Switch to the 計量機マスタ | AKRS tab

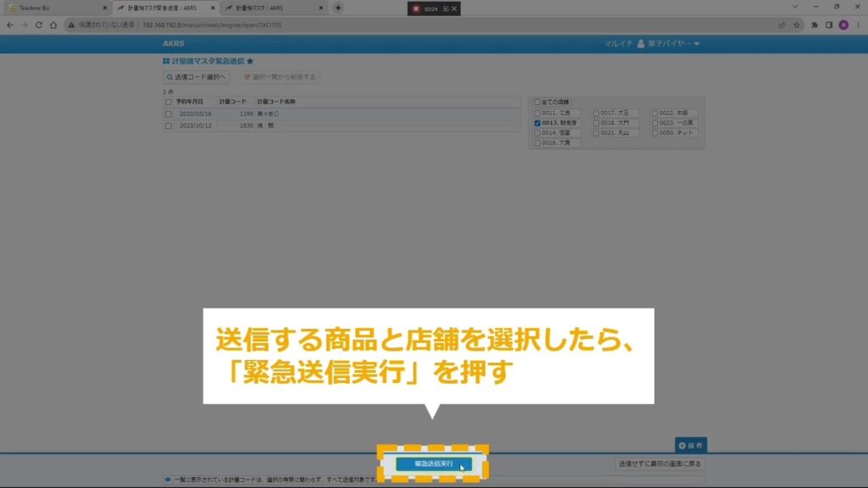pyautogui.click(x=271, y=8)
